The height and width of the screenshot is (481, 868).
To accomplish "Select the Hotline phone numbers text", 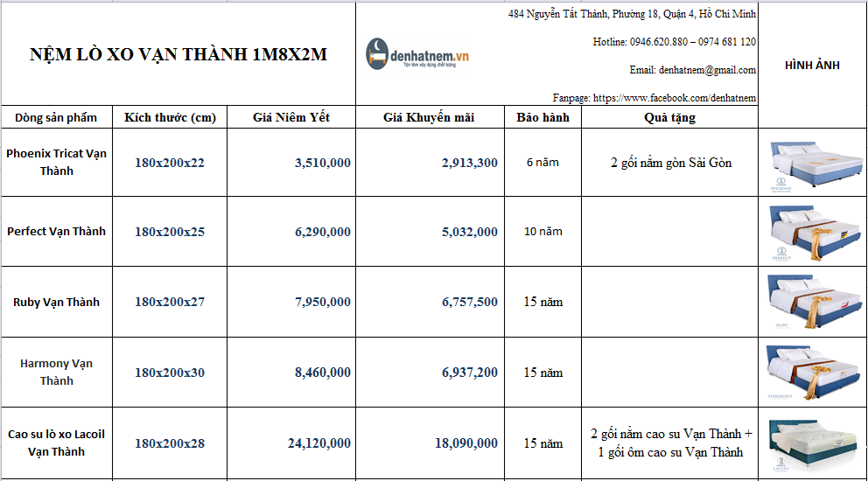I will pos(675,42).
